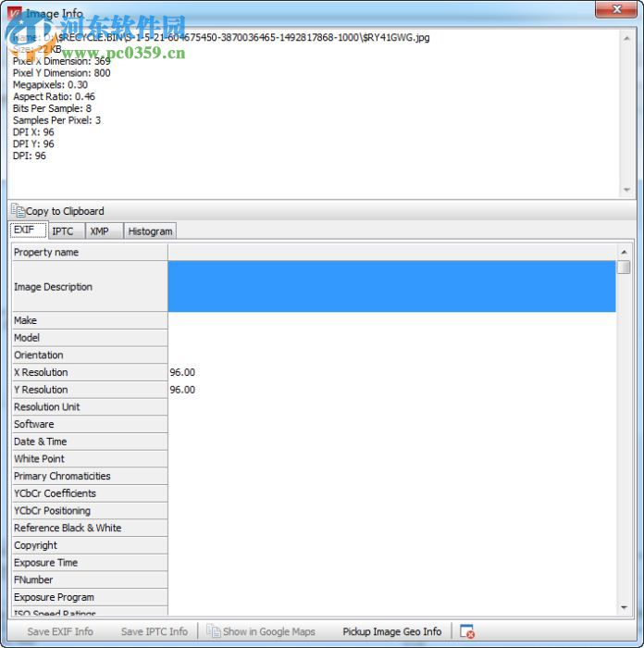Click the Copy to Clipboard icon
The height and width of the screenshot is (648, 644).
18,211
